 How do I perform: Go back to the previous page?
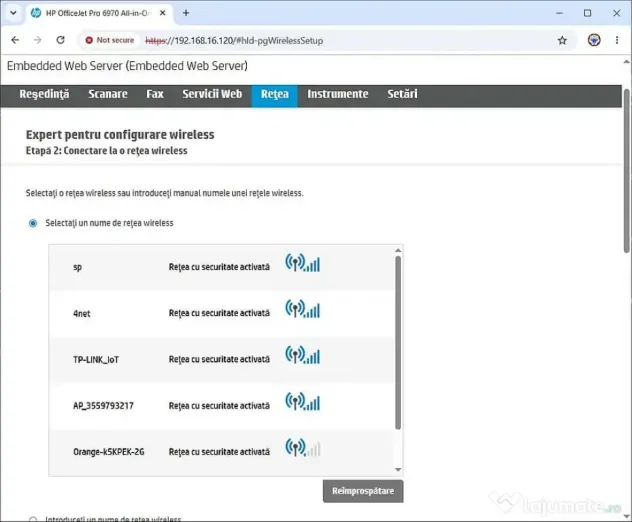pyautogui.click(x=15, y=40)
